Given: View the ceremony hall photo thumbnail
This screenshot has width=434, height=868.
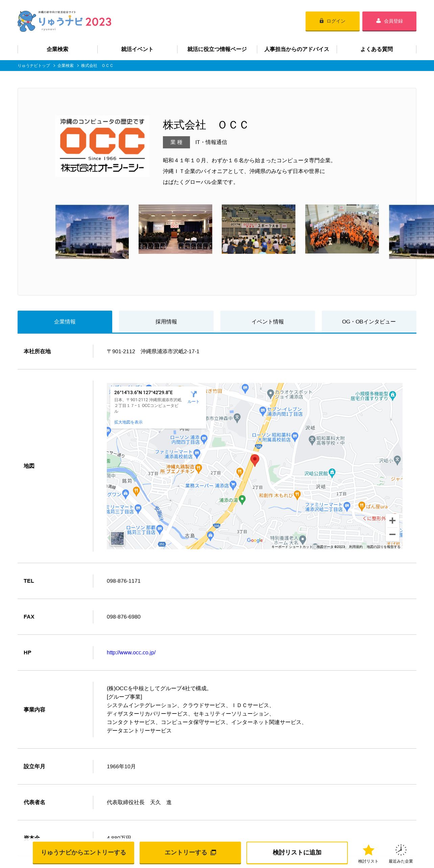Looking at the screenshot, I should coord(175,229).
